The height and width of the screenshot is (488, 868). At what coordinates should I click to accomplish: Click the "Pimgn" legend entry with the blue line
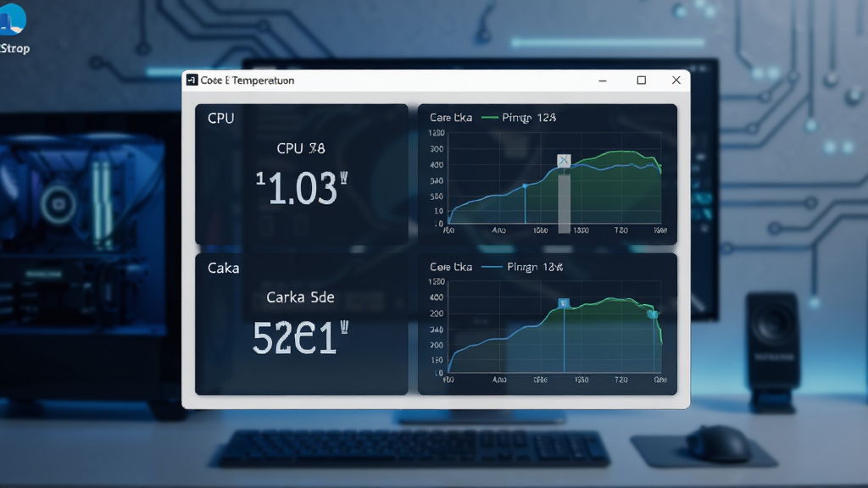pyautogui.click(x=522, y=267)
